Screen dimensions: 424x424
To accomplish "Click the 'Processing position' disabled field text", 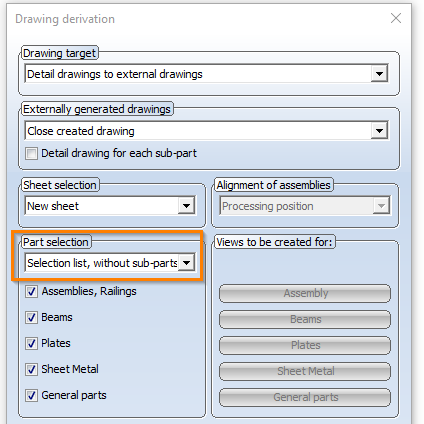I will tap(268, 206).
